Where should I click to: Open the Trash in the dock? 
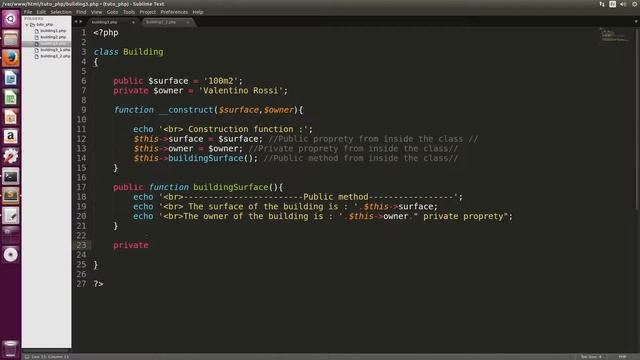coord(11,349)
